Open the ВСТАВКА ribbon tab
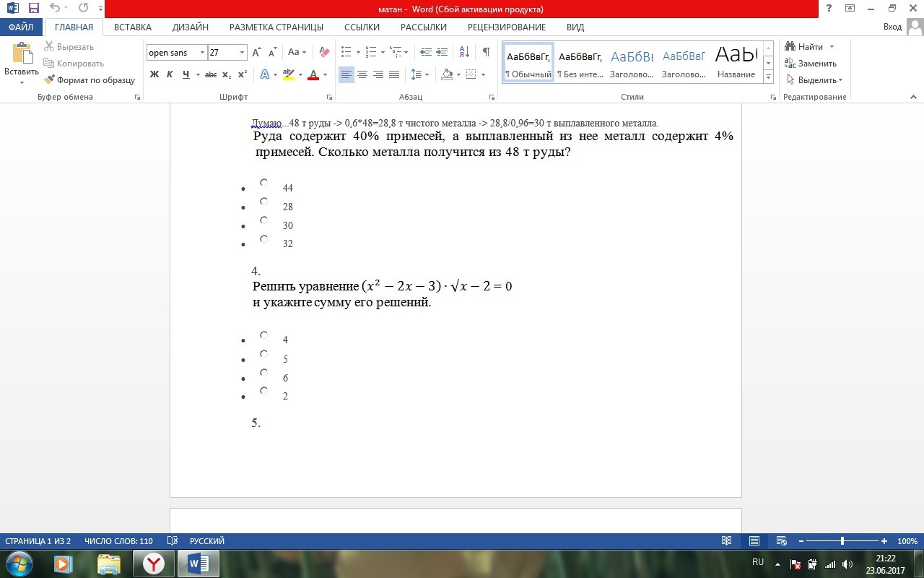The width and height of the screenshot is (924, 578). 133,27
